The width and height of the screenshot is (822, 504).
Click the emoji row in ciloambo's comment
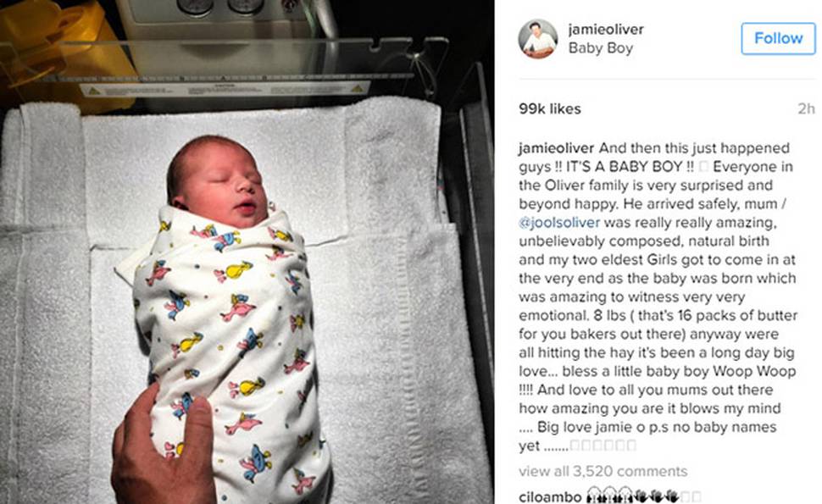point(643,496)
